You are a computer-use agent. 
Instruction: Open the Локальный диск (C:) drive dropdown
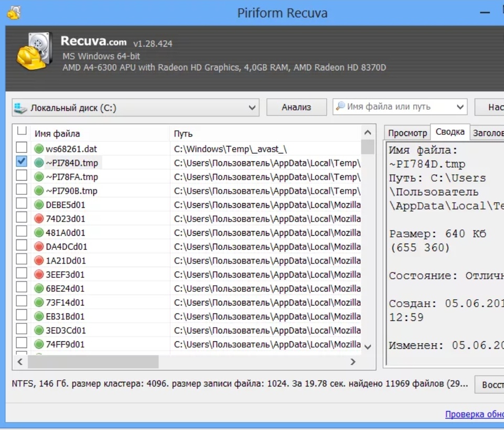coord(136,108)
